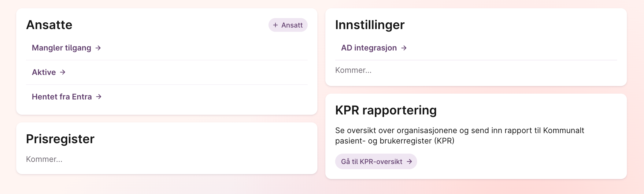Viewport: 644px width, 194px height.
Task: Click the KPR rapportering description paragraph
Action: point(460,136)
